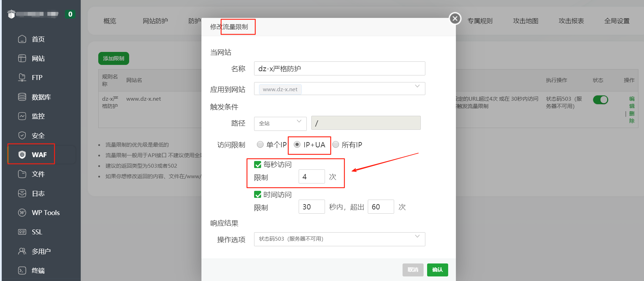644x281 pixels.
Task: Click the 网站名 column header
Action: tap(134, 80)
